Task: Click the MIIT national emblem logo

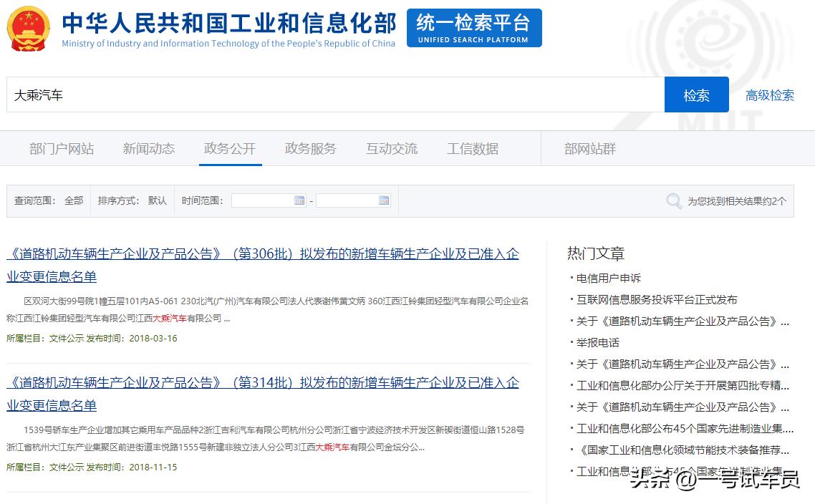Action: point(28,29)
